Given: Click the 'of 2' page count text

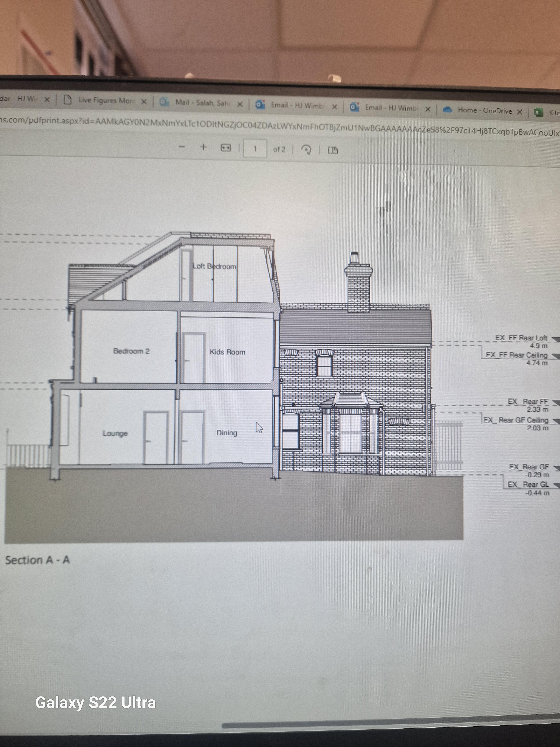Looking at the screenshot, I should [x=279, y=149].
